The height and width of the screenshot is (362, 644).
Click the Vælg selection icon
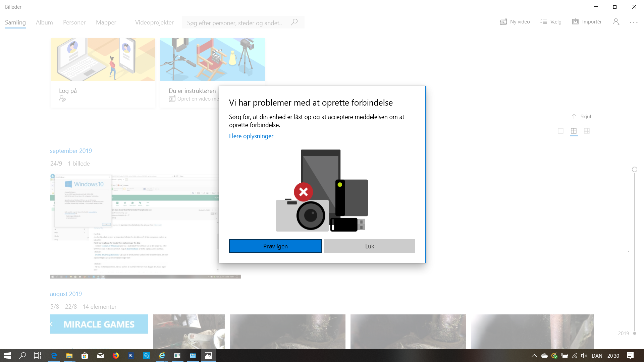tap(544, 22)
